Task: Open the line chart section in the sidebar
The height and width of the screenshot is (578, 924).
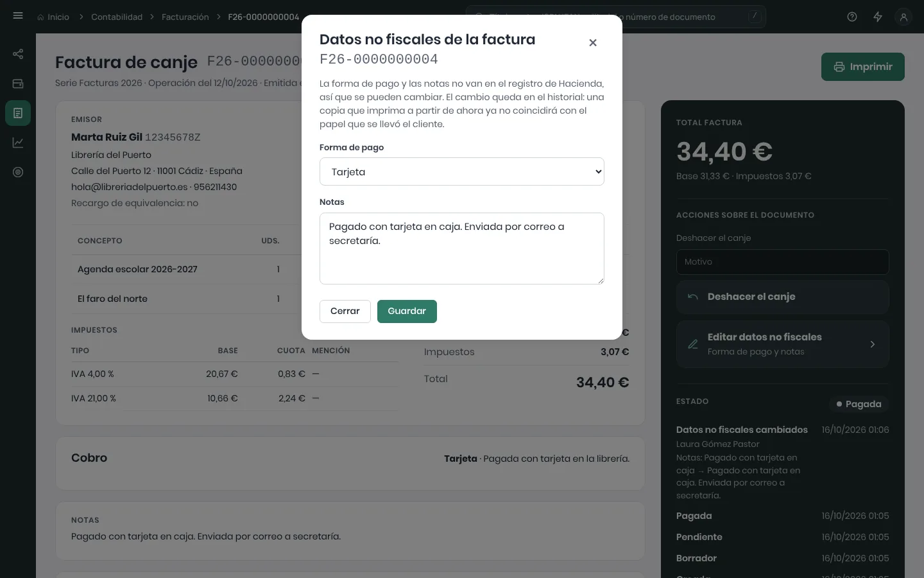Action: tap(18, 143)
